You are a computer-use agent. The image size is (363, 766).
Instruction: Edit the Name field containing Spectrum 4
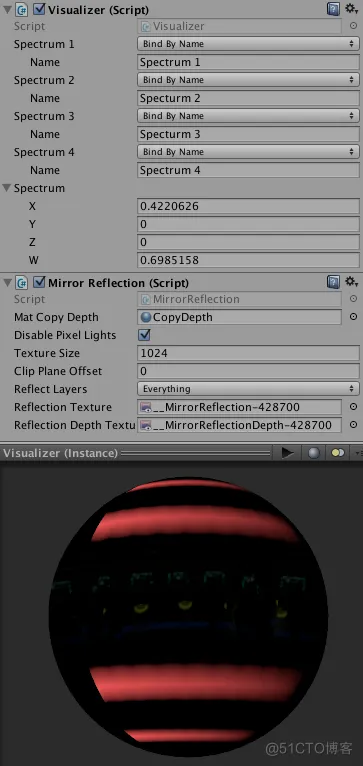point(248,170)
